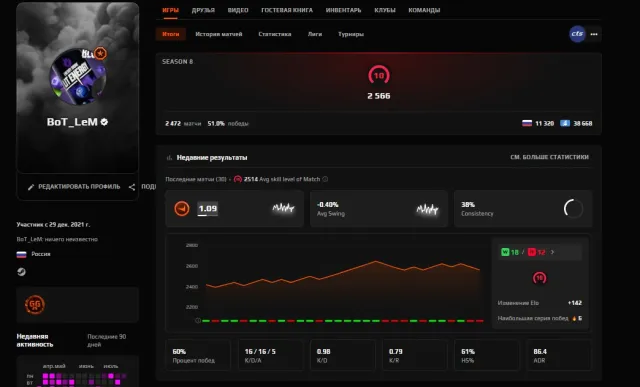The image size is (640, 387).
Task: Switch to the ДРУЗЬЯ tab
Action: pyautogui.click(x=203, y=10)
